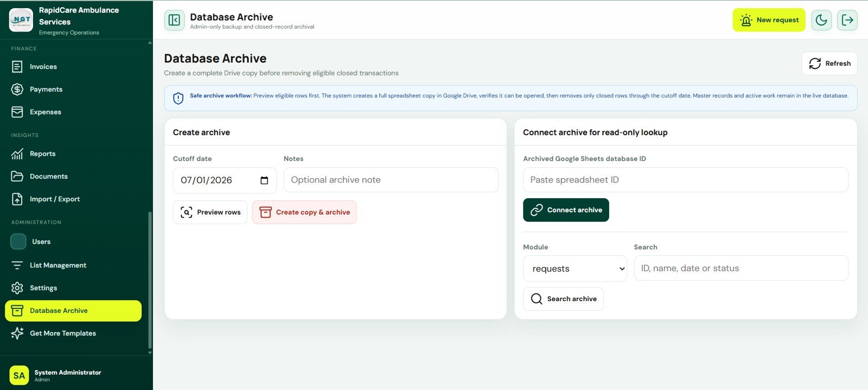Click Search archive button
This screenshot has width=868, height=390.
point(563,299)
